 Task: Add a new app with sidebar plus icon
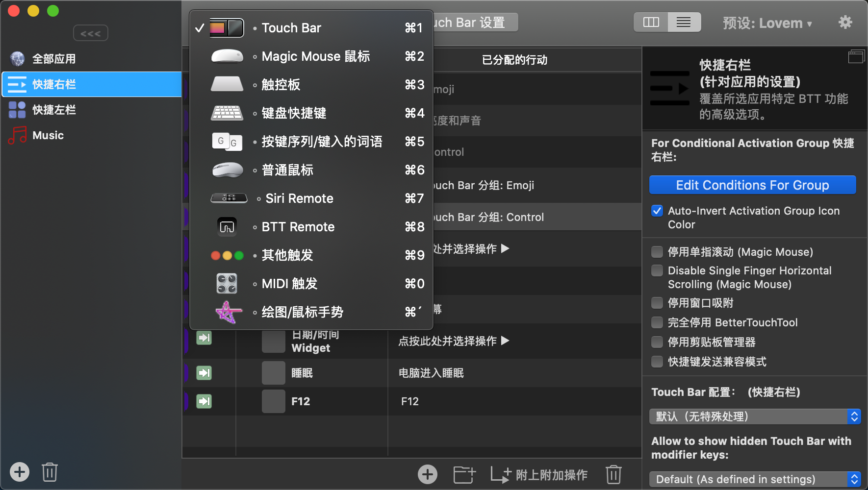pos(20,472)
